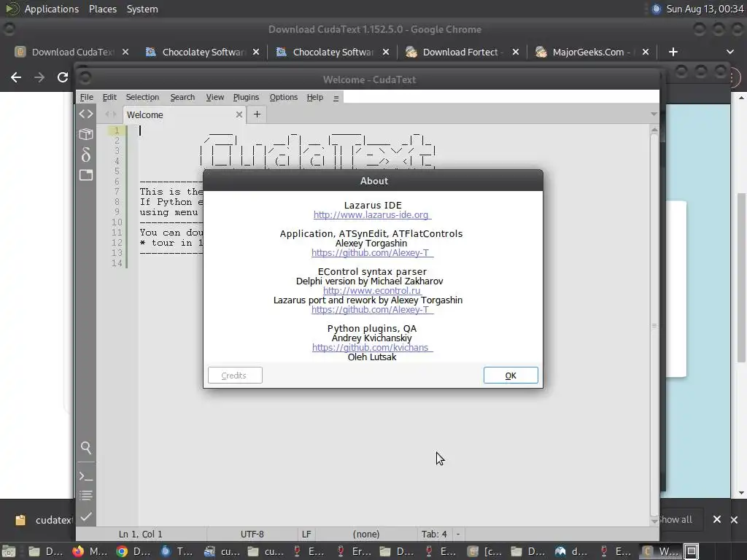This screenshot has width=747, height=560.
Task: Open the Output list icon in sidebar
Action: [86, 496]
